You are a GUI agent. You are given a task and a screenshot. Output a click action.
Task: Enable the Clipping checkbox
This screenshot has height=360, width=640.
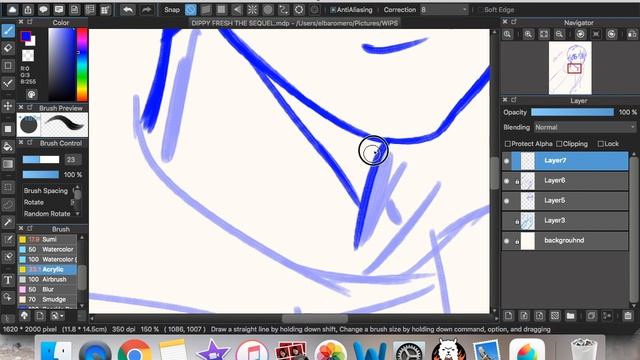[559, 144]
